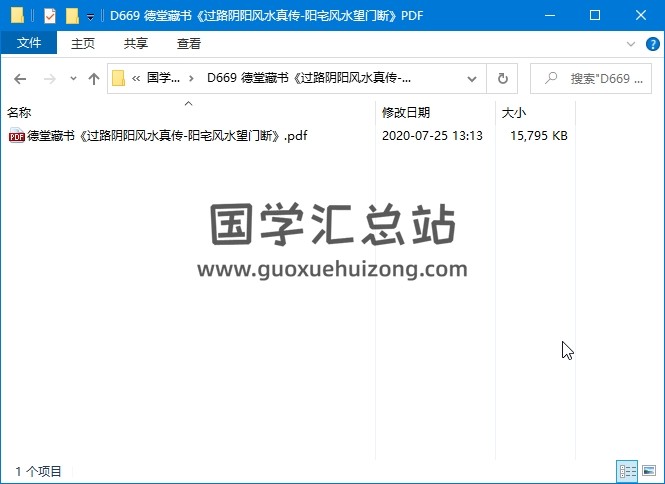
Task: Switch to the 主页 ribbon tab
Action: [x=83, y=43]
